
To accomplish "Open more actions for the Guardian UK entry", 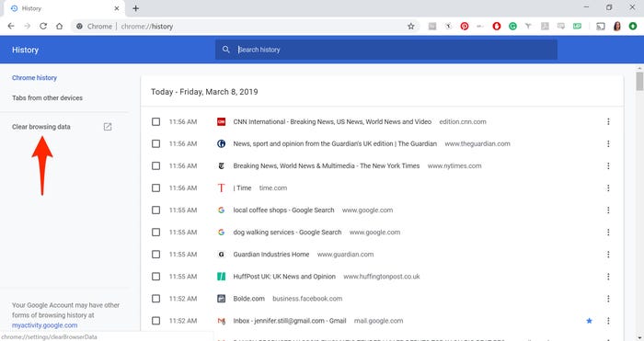I will (608, 144).
